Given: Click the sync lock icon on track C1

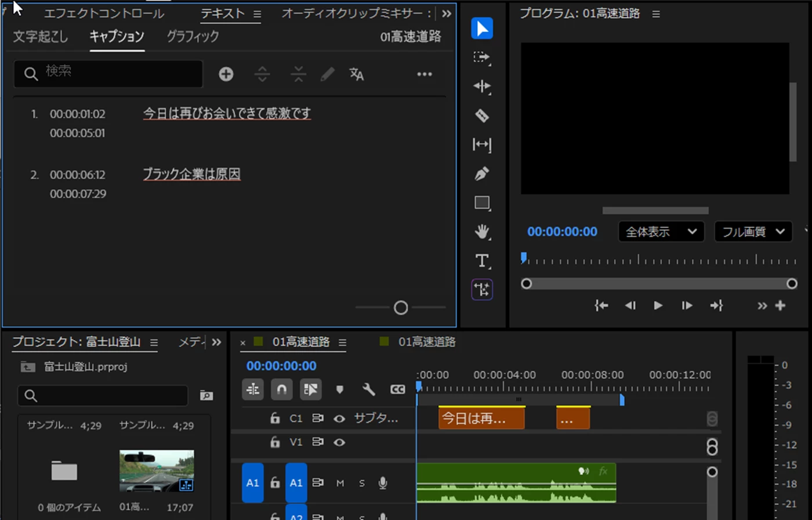Looking at the screenshot, I should click(318, 418).
